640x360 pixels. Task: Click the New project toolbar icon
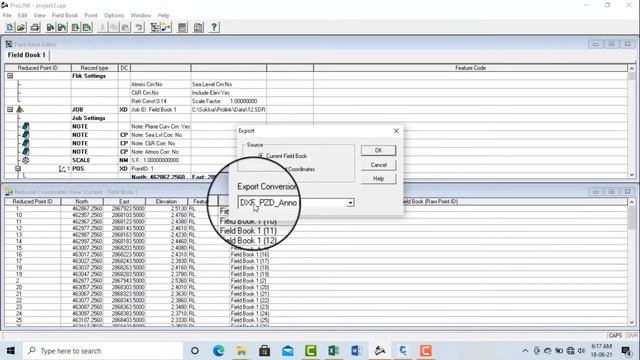[9, 27]
